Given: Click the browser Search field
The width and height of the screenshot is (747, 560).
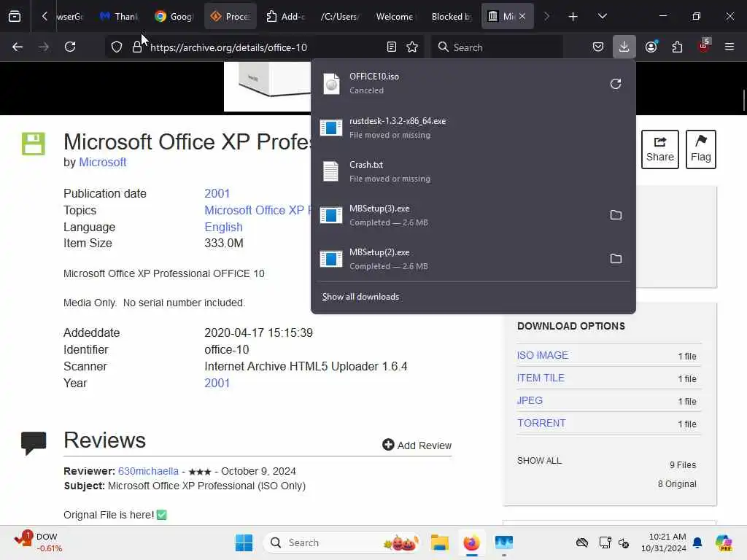Looking at the screenshot, I should coord(497,47).
